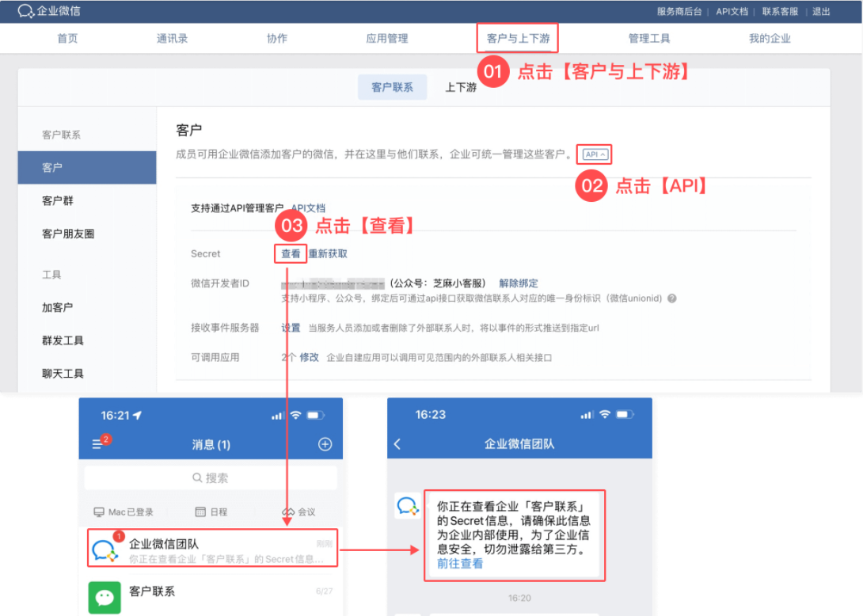
Task: Tap the sender avatar in 企业微信团队 chat
Action: click(x=408, y=505)
